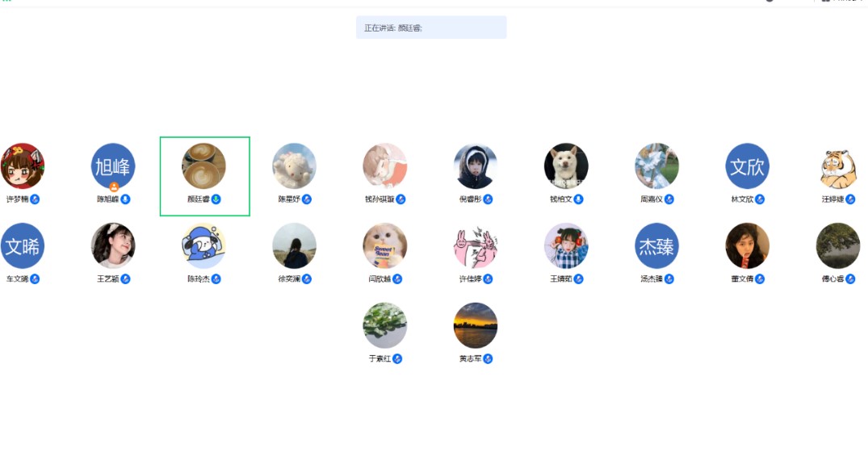Image resolution: width=868 pixels, height=465 pixels.
Task: Click the microphone icon next to 钱柏文
Action: pyautogui.click(x=578, y=199)
